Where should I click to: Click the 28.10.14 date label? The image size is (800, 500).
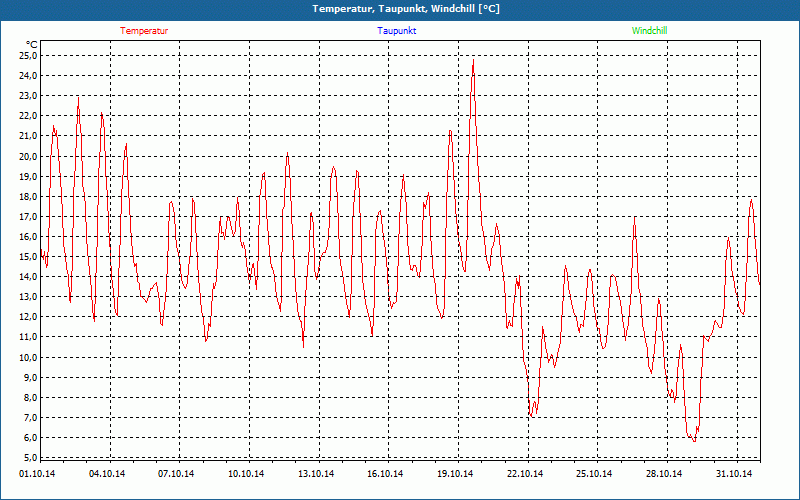[x=664, y=474]
